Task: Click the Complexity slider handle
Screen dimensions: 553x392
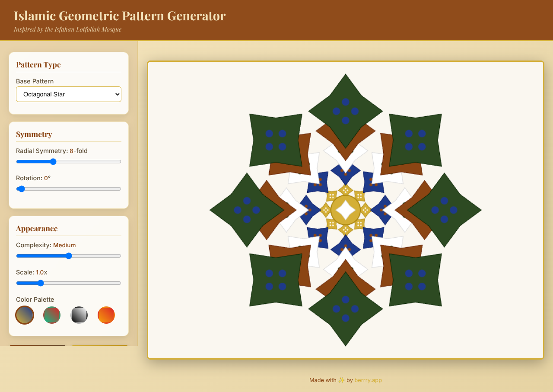Action: [69, 255]
